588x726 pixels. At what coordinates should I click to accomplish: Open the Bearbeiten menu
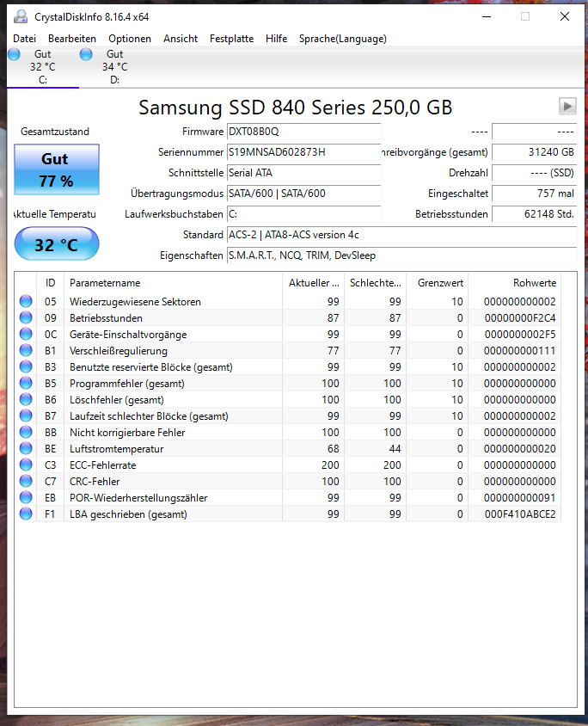tap(72, 39)
